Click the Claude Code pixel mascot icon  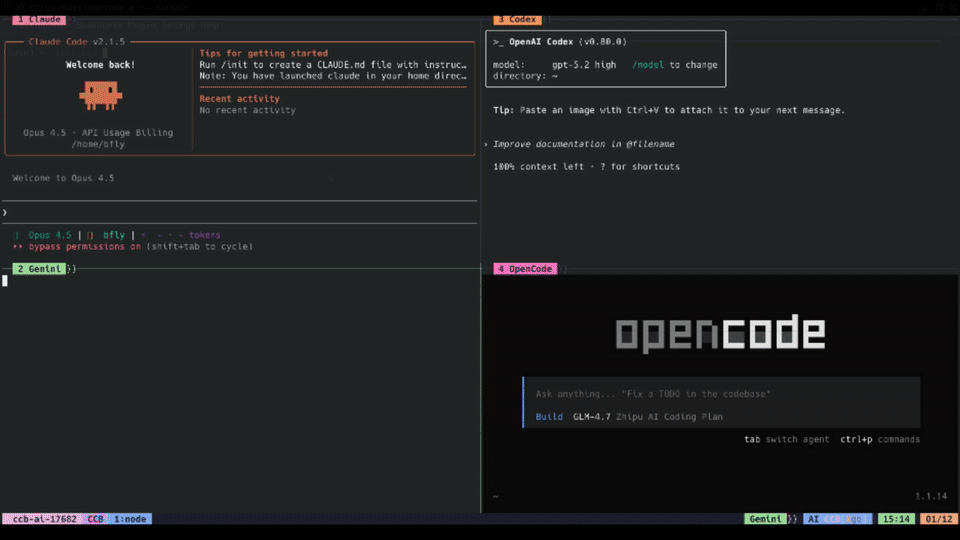[x=100, y=96]
